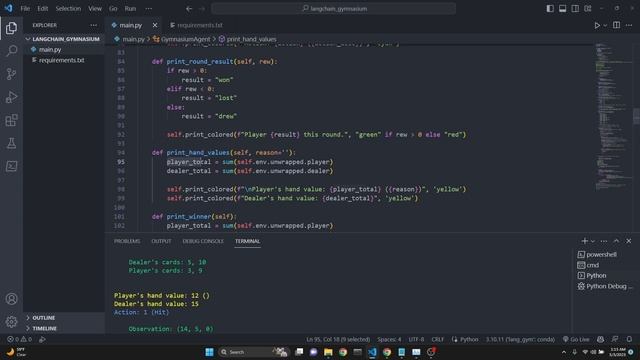This screenshot has width=640, height=360.
Task: Click GymnasiumAgent in the breadcrumb
Action: click(x=185, y=39)
